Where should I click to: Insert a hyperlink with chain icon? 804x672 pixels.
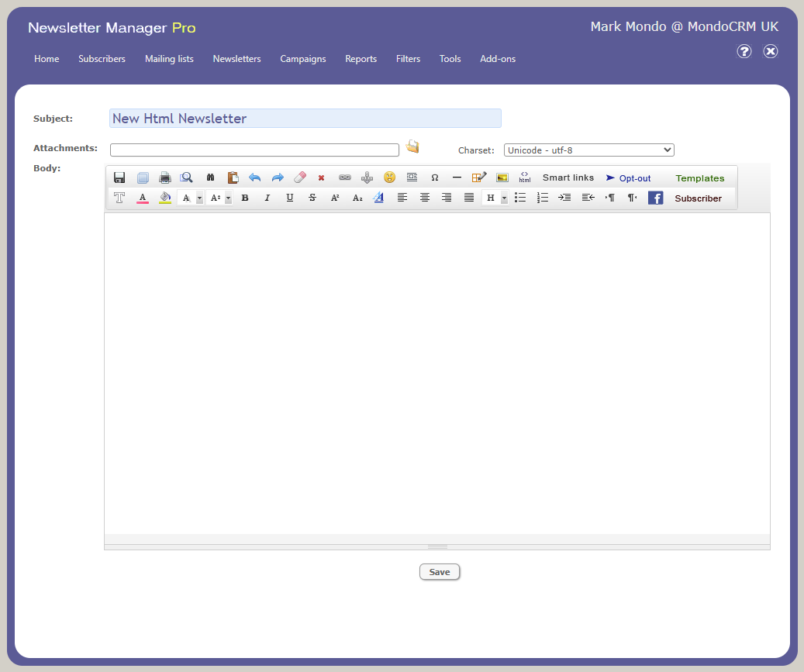(x=344, y=177)
